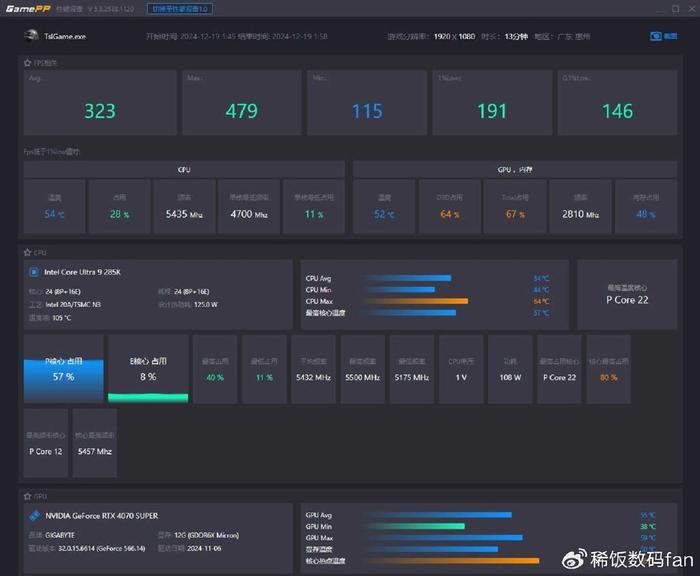The height and width of the screenshot is (576, 700).
Task: Click the orange CPU Max temperature bar
Action: pyautogui.click(x=417, y=301)
